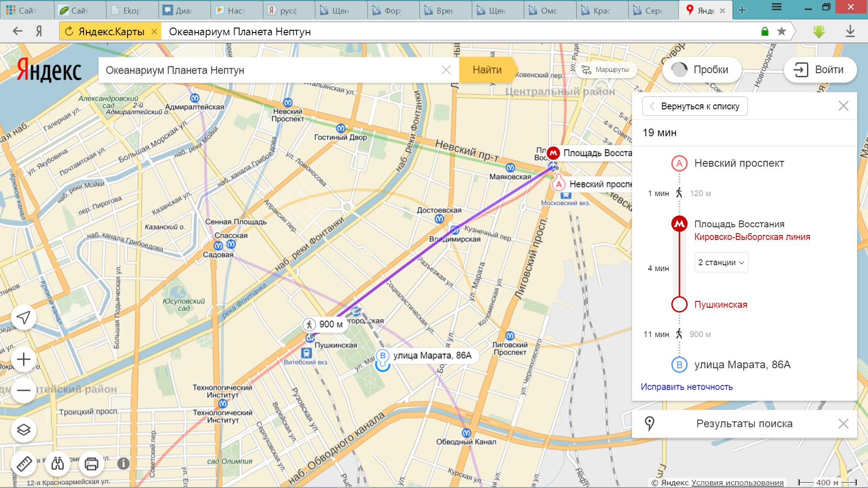The image size is (868, 488).
Task: Click the map info icon
Action: click(x=123, y=464)
